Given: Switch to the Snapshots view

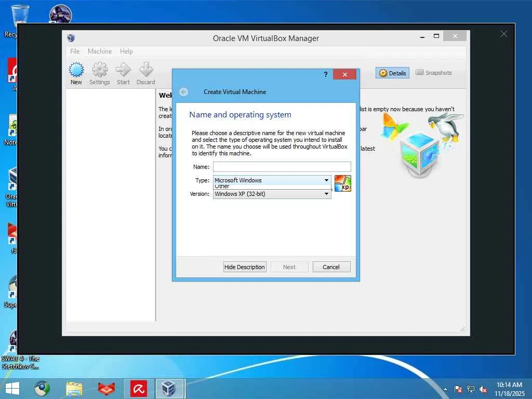Looking at the screenshot, I should pyautogui.click(x=434, y=73).
